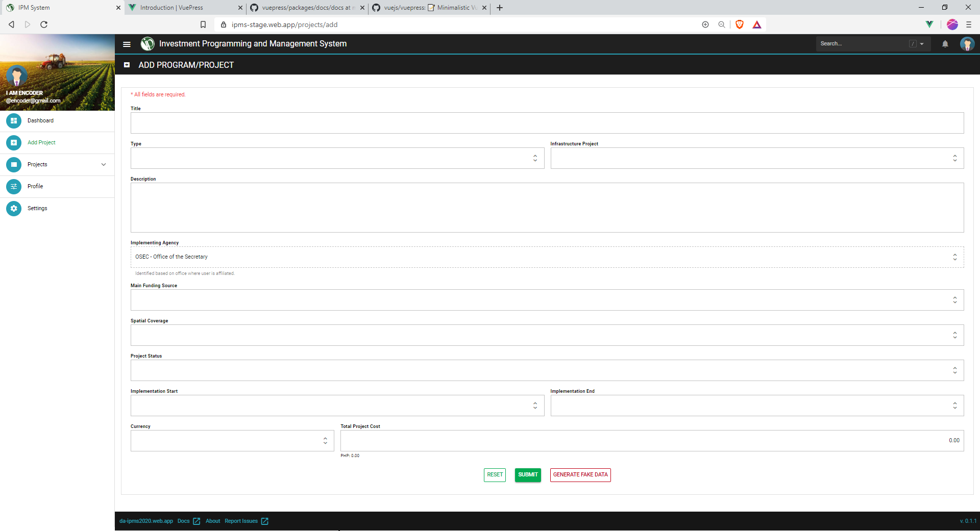Image resolution: width=980 pixels, height=531 pixels.
Task: Click the Settings gear sidebar icon
Action: (14, 209)
